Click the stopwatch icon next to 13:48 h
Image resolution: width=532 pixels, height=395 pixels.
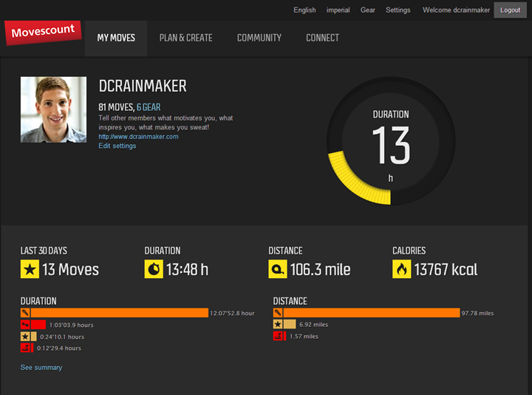154,269
